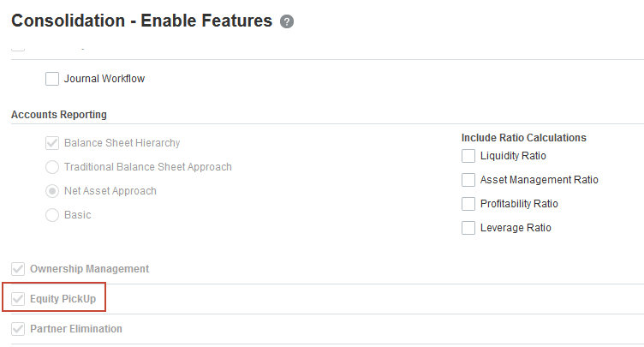
Task: Check the Leverage Ratio checkbox
Action: [468, 228]
